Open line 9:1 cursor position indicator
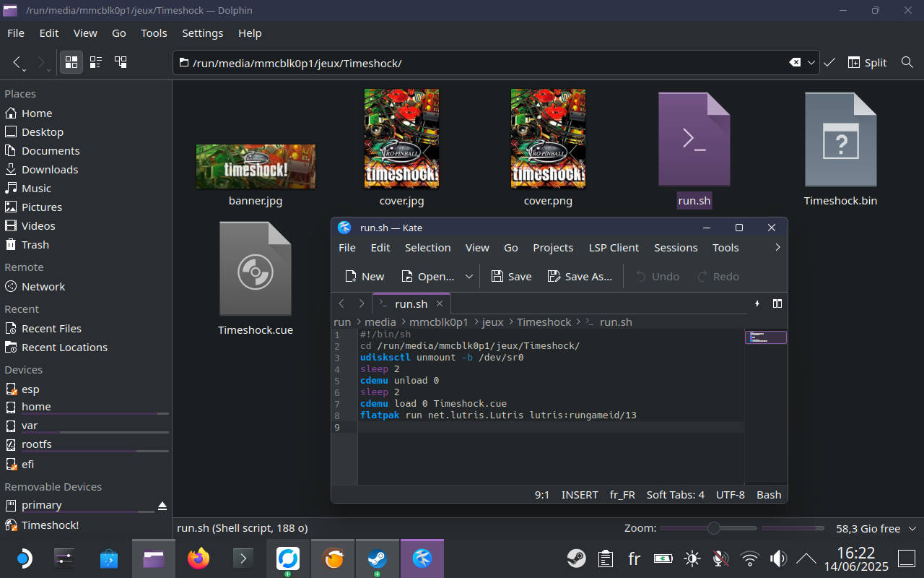 [x=542, y=495]
